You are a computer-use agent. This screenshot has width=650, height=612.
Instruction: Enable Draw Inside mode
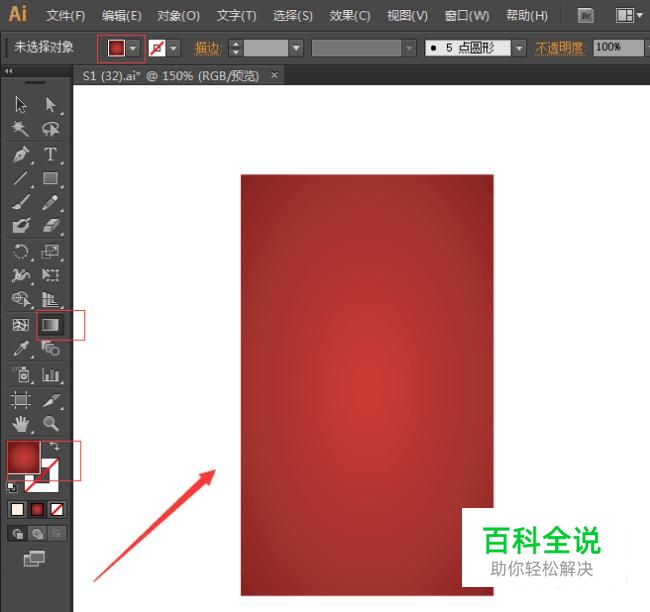coord(57,534)
